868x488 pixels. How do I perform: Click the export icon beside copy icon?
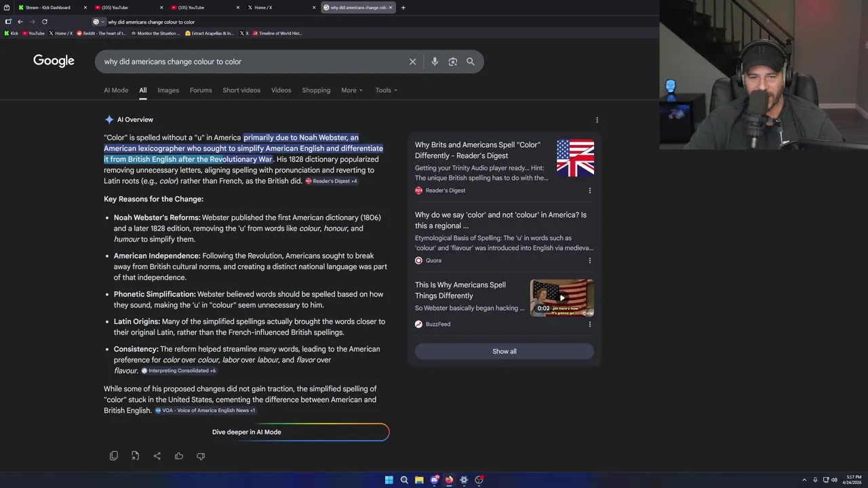tap(136, 456)
